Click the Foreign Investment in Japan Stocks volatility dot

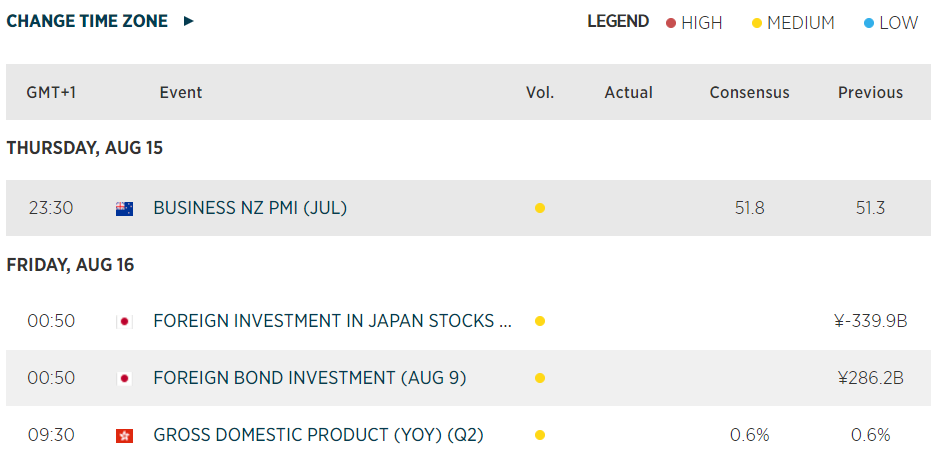coord(540,322)
